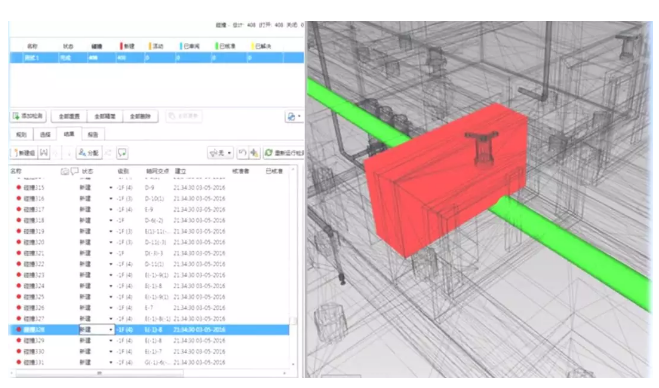
Task: Select the highlighted test row 测试 1
Action: pyautogui.click(x=156, y=58)
